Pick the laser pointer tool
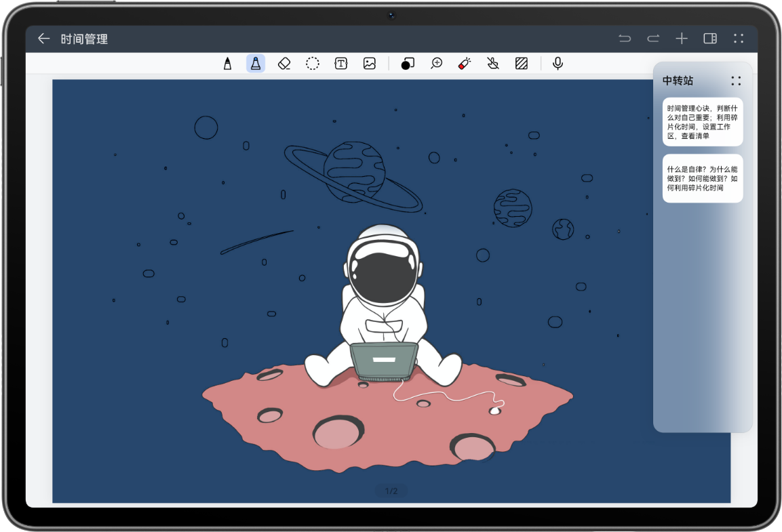This screenshot has height=532, width=782. click(465, 64)
